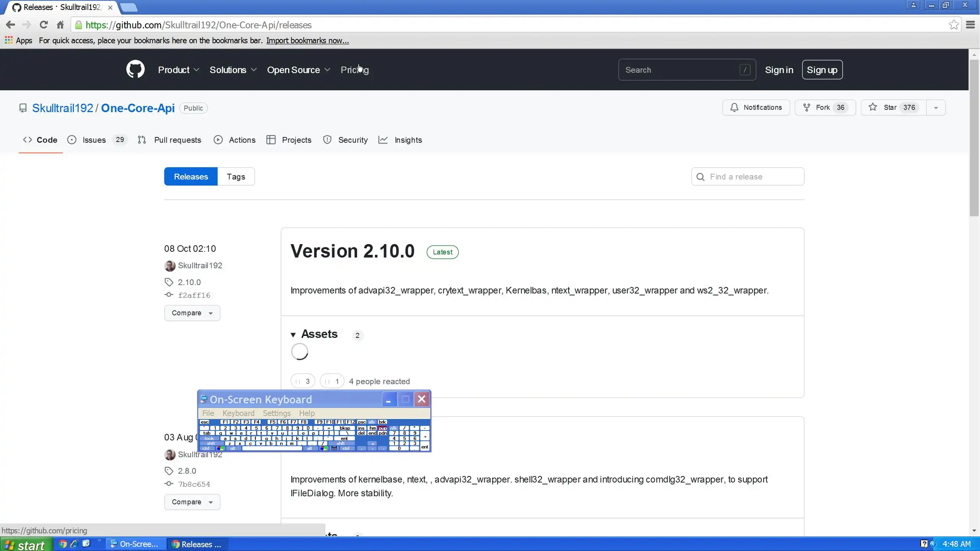Click the GitHub Octocat logo
980x551 pixels.
pos(135,69)
